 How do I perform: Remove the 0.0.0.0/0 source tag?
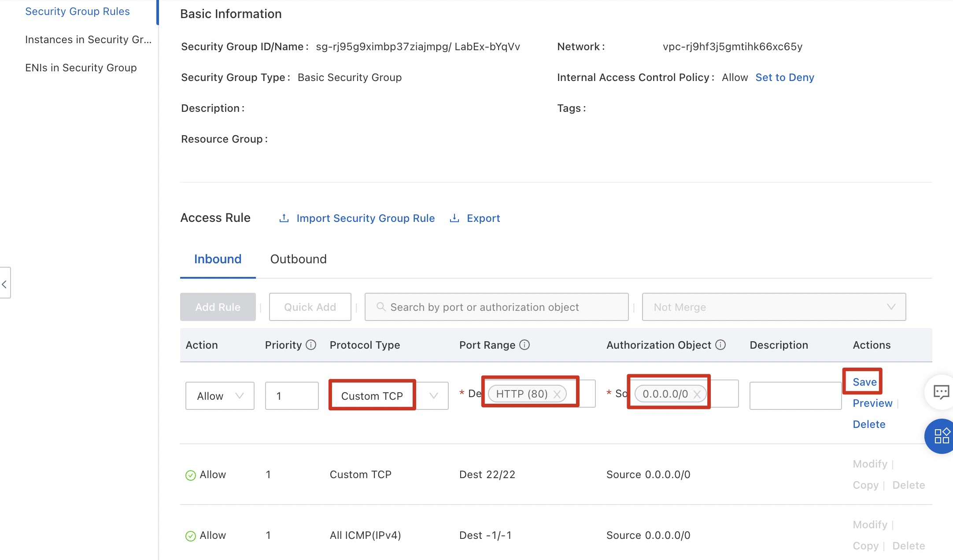coord(697,394)
